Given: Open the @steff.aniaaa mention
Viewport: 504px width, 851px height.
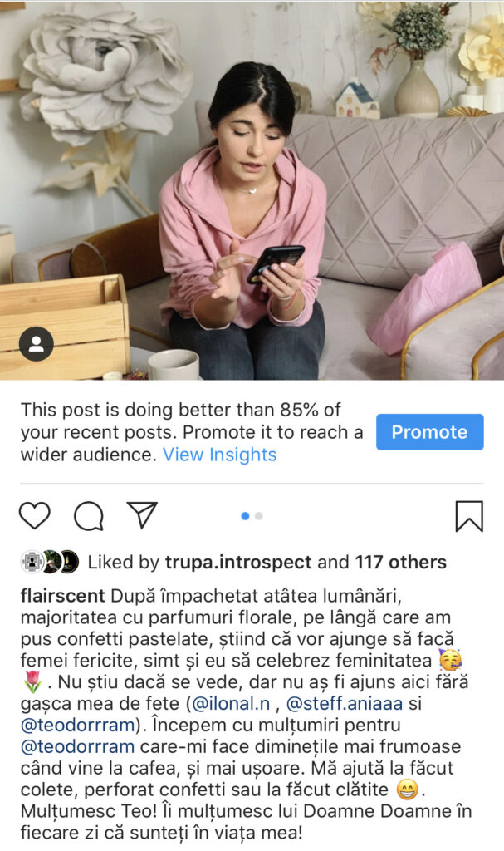Looking at the screenshot, I should (344, 703).
